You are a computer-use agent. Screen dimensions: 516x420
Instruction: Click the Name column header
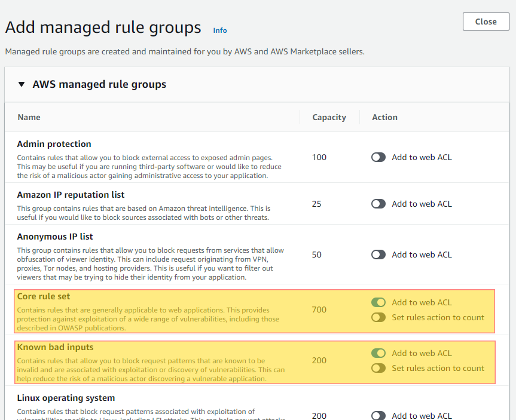pos(29,117)
